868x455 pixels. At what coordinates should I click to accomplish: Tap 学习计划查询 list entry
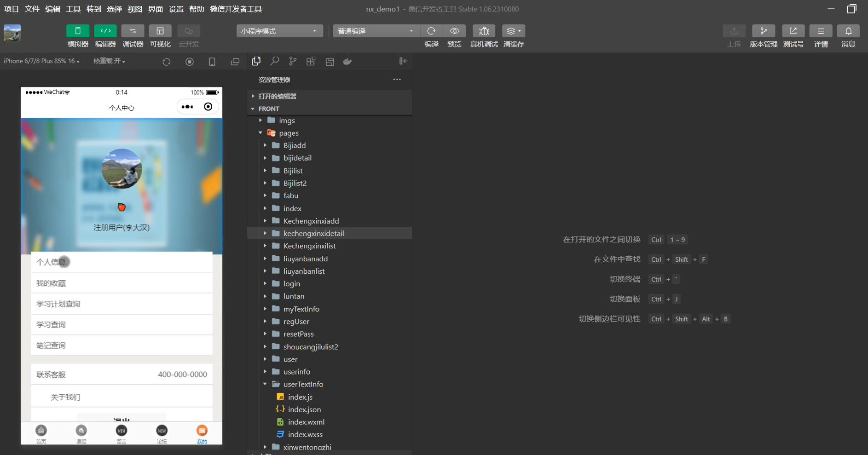122,304
